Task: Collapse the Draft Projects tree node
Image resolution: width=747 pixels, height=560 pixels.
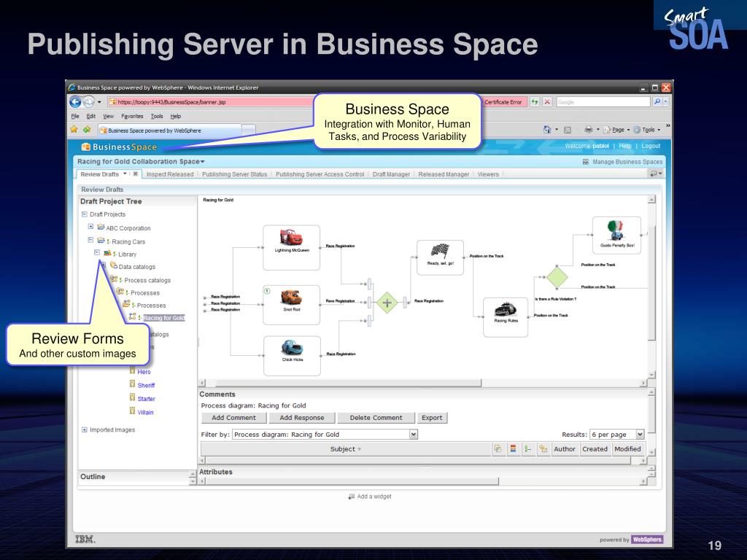Action: point(85,214)
